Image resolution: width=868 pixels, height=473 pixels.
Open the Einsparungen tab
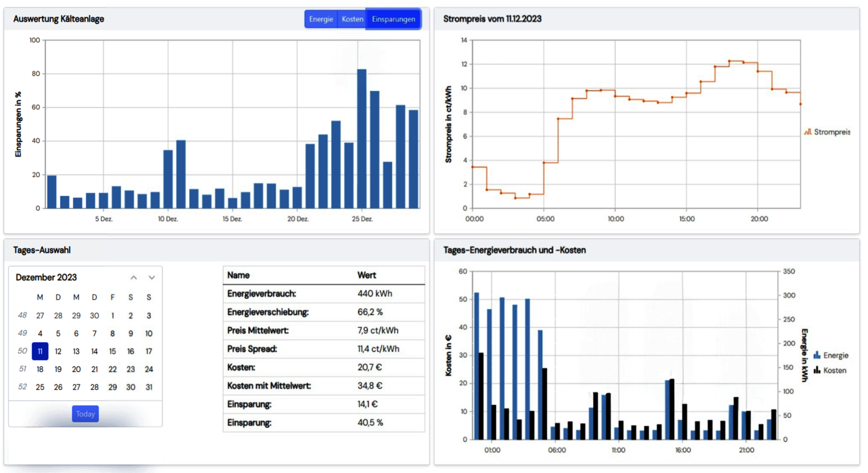(x=393, y=19)
